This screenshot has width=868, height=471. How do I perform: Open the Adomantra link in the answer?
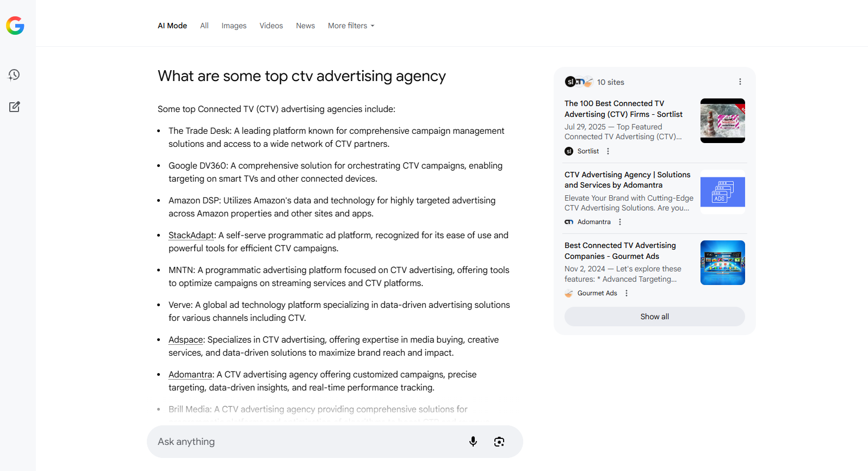tap(190, 374)
